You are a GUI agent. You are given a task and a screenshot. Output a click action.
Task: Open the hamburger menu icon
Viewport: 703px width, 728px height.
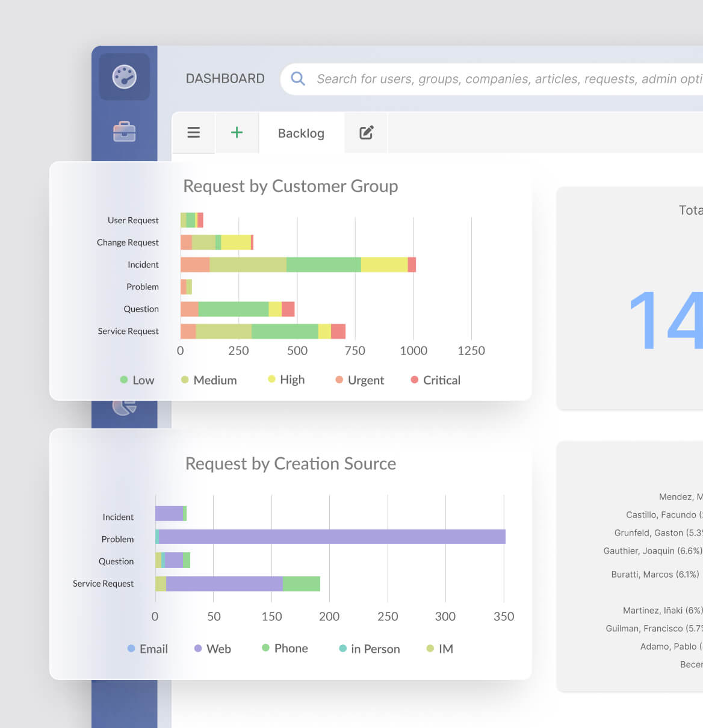(x=193, y=132)
